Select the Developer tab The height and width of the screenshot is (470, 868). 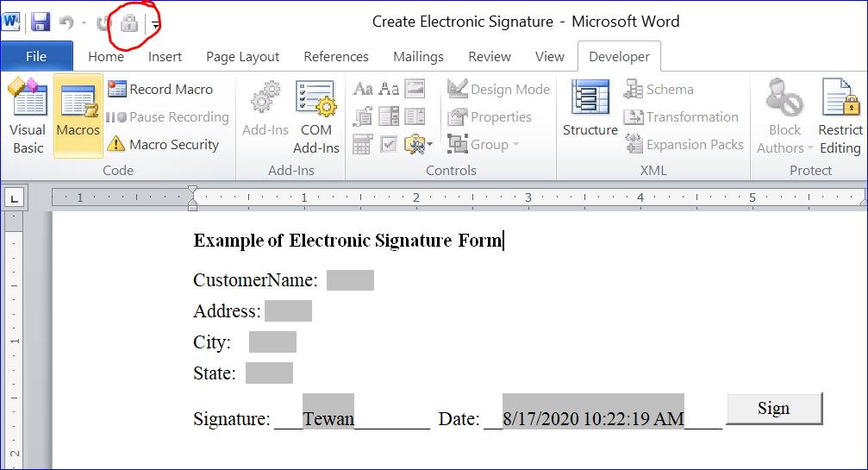click(x=619, y=56)
